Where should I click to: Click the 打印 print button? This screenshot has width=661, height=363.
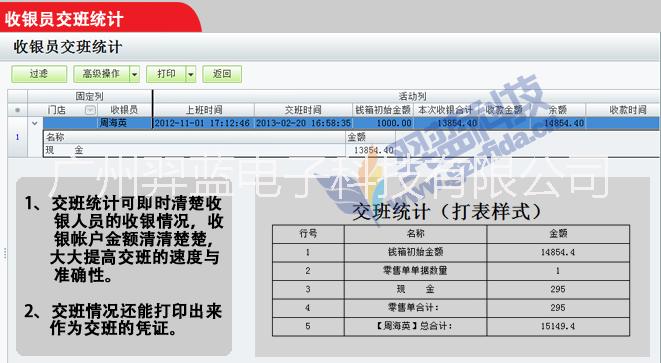pos(166,74)
